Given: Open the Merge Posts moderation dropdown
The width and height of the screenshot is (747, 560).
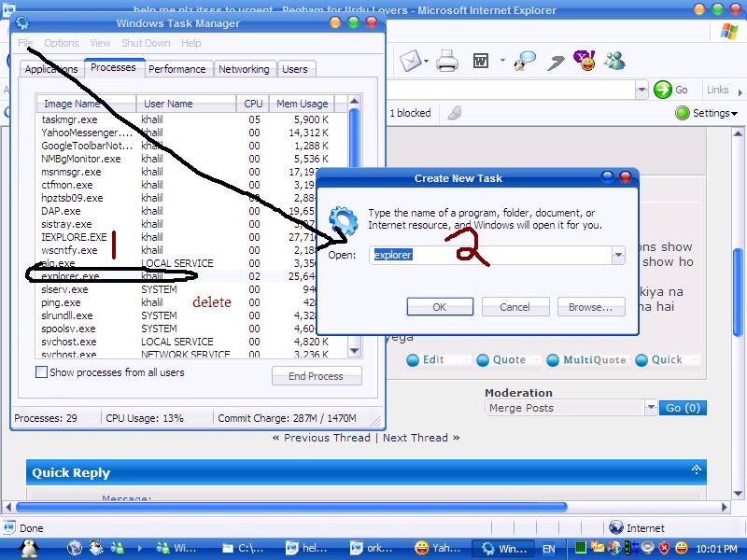Looking at the screenshot, I should pos(650,408).
